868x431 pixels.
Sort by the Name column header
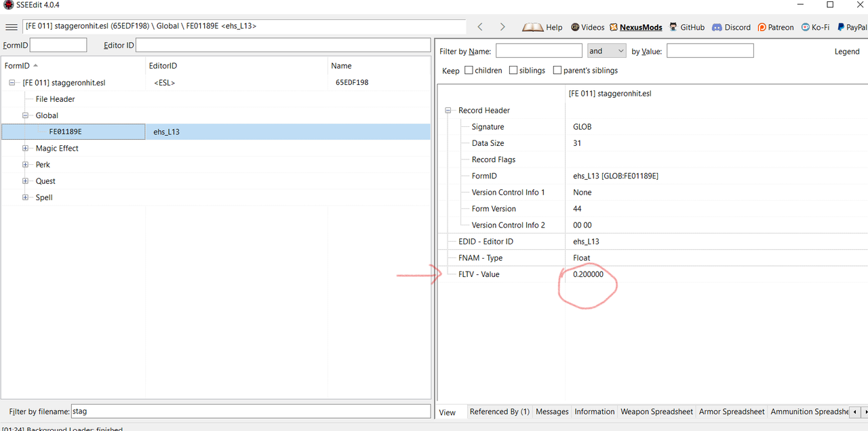point(379,66)
